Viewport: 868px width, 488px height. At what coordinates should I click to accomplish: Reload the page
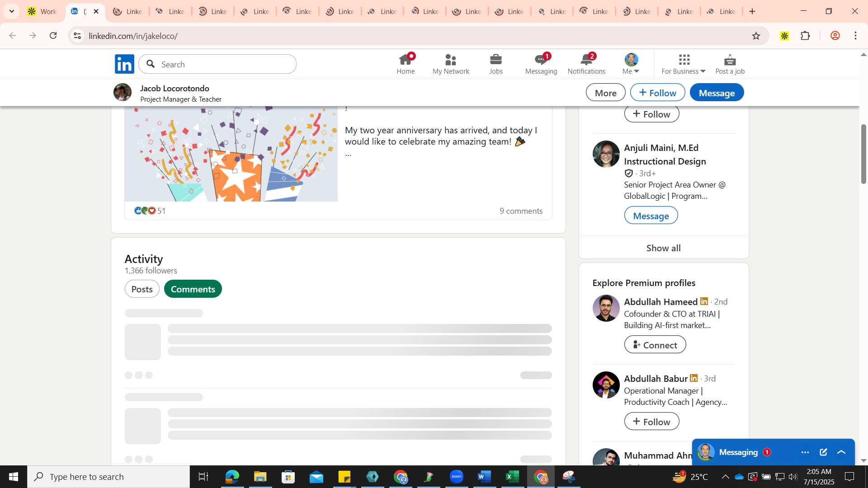[53, 36]
